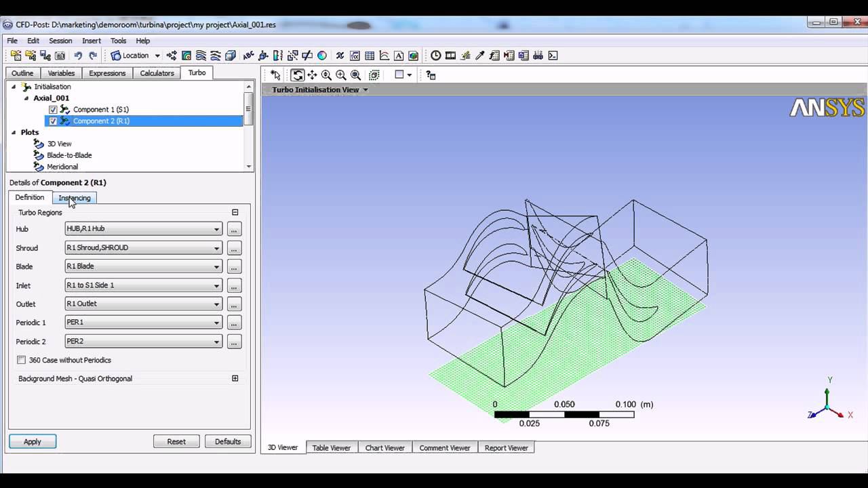Open the Hub region dropdown
This screenshot has height=488, width=868.
coord(142,229)
